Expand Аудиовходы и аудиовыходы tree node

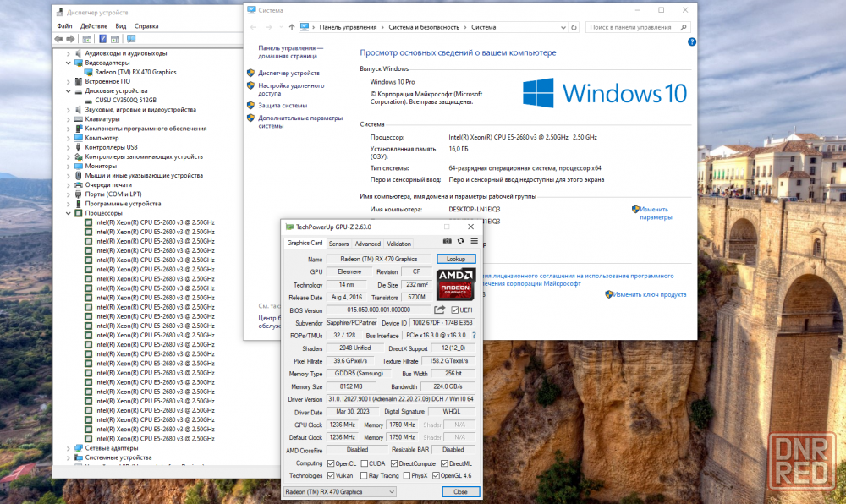pos(68,53)
